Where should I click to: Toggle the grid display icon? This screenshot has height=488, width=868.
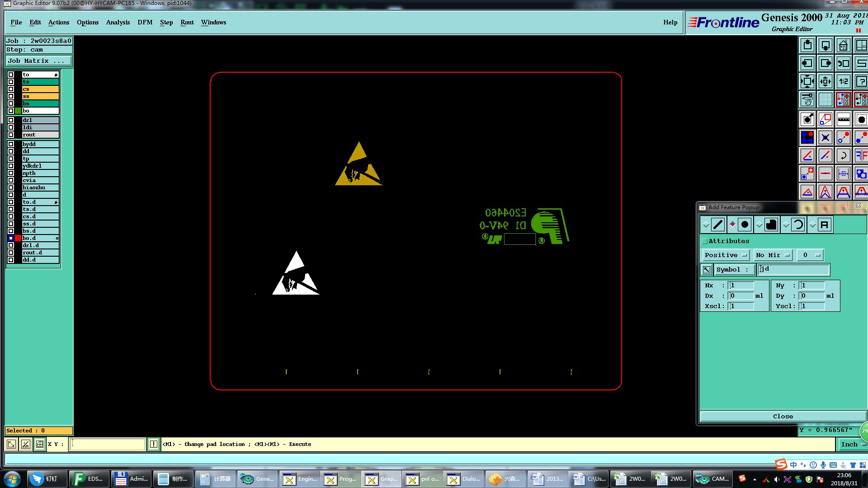tap(826, 99)
